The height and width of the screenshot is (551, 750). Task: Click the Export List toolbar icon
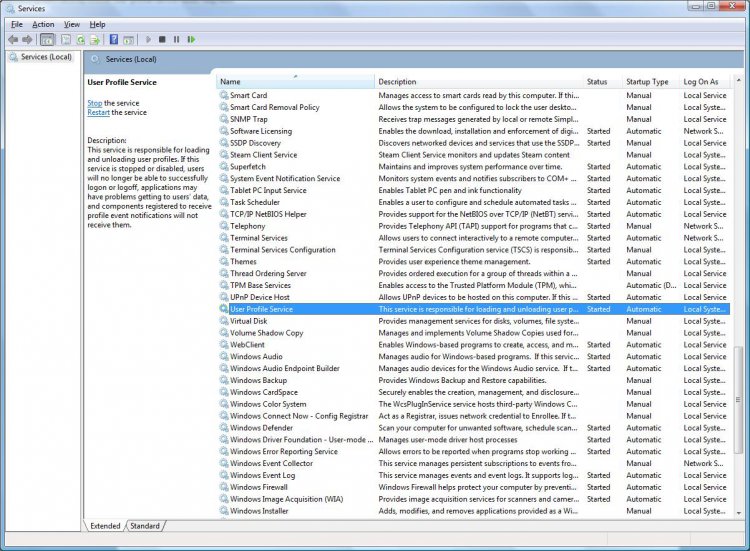[x=95, y=40]
